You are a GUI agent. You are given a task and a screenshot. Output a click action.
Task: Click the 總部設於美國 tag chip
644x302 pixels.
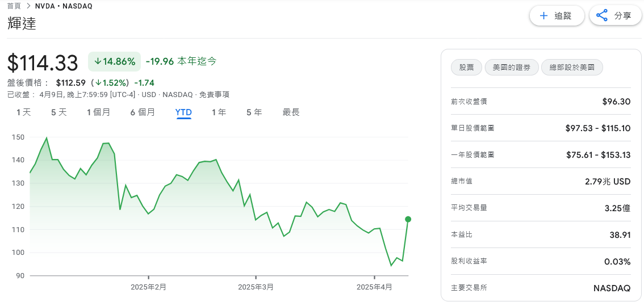(x=572, y=68)
